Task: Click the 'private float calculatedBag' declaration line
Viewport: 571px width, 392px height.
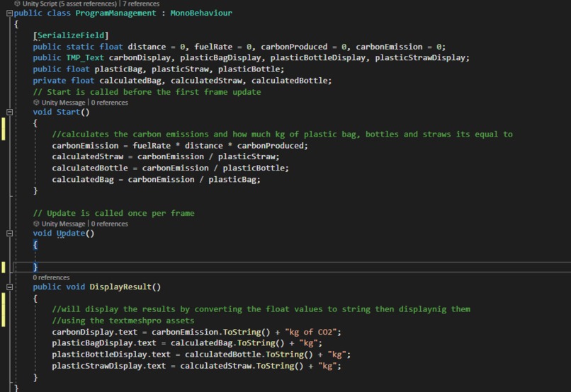Action: click(x=183, y=81)
